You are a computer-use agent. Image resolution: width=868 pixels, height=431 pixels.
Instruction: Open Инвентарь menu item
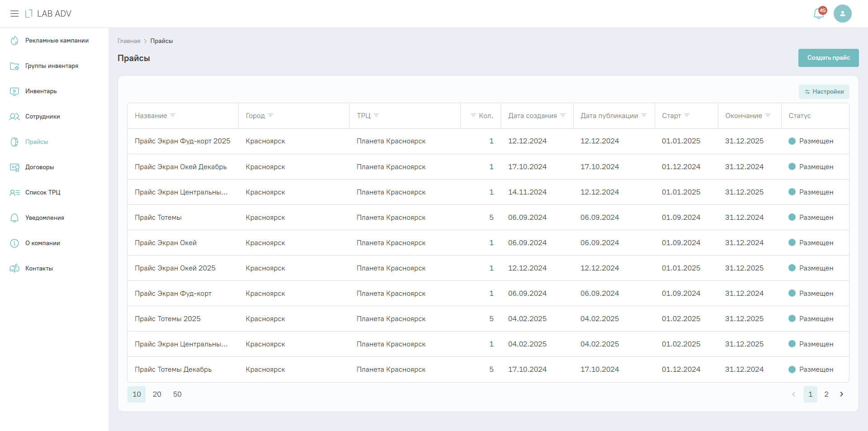coord(54,91)
